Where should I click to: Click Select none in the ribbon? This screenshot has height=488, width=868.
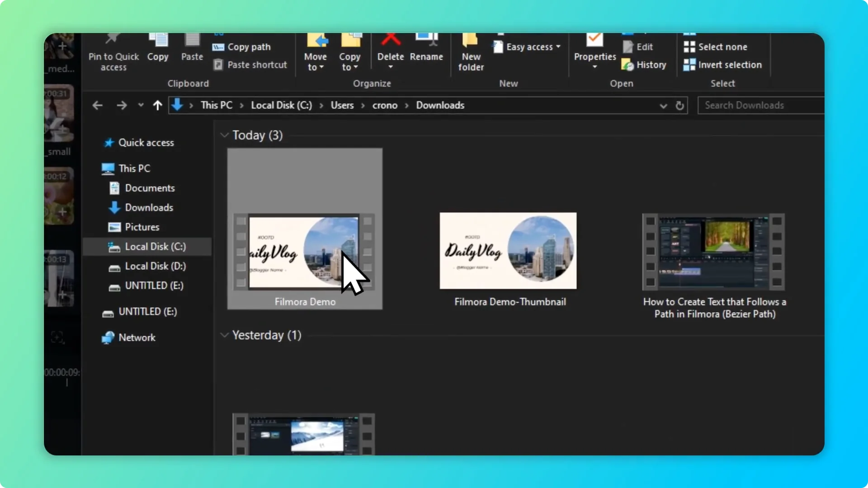pyautogui.click(x=716, y=47)
